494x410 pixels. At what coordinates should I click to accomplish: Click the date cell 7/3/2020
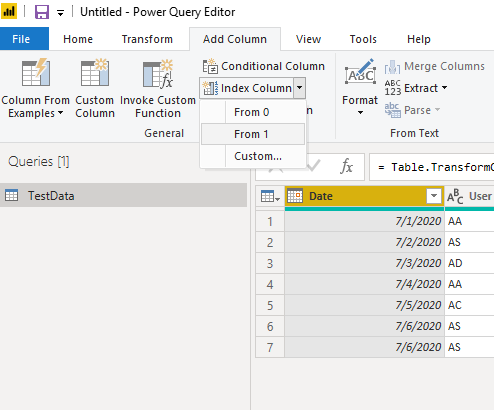pos(365,263)
